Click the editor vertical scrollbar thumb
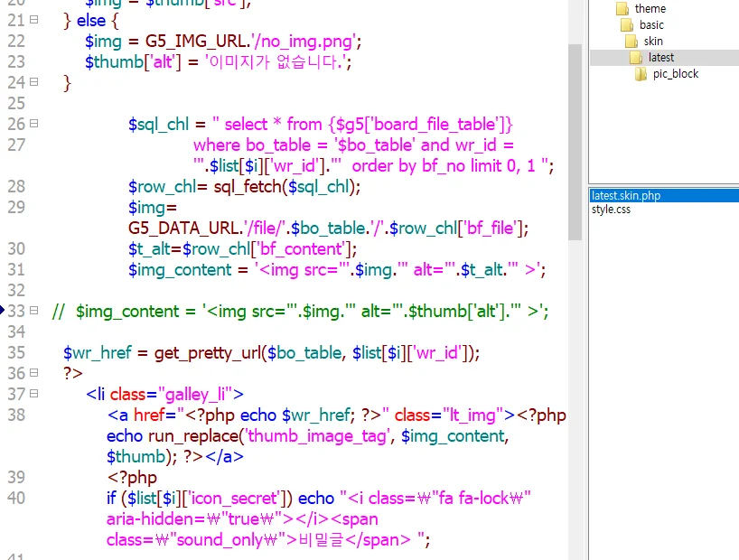739x560 pixels. [575, 142]
